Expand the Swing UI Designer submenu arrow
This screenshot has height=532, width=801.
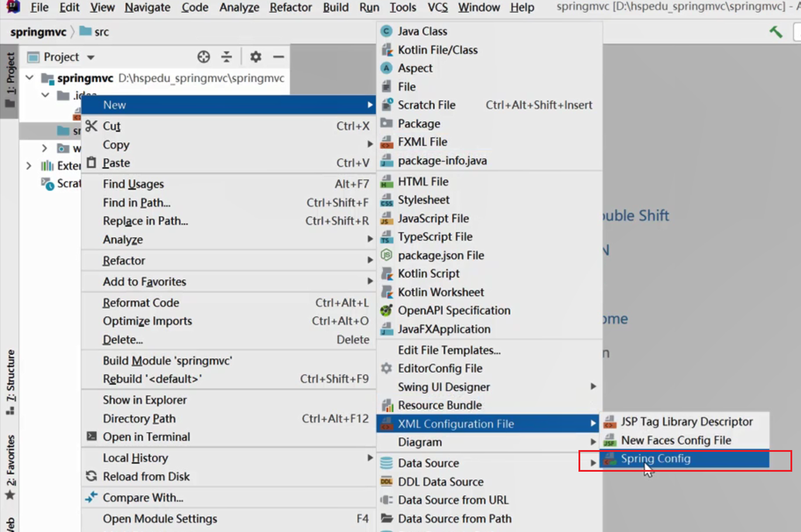(593, 386)
